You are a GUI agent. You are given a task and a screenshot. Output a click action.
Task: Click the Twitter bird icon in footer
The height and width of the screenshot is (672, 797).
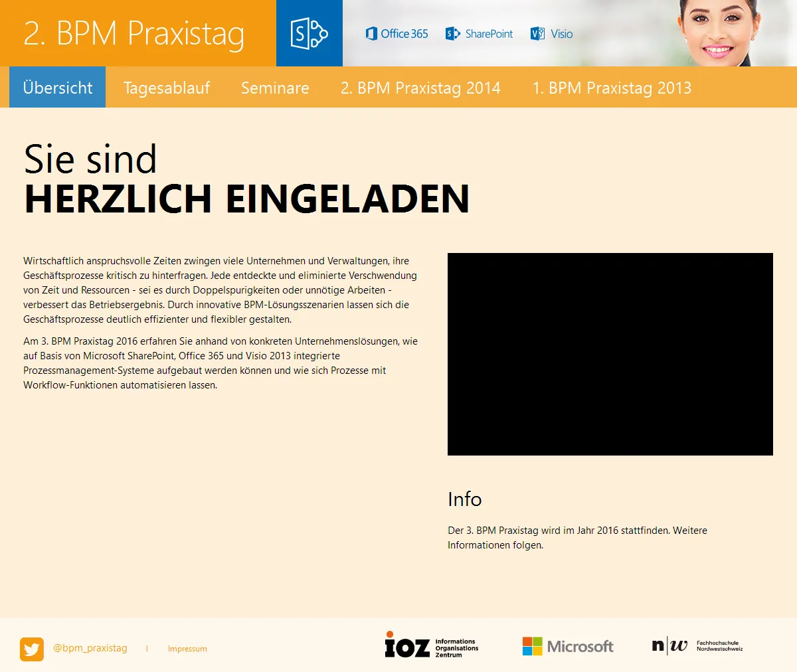(32, 649)
